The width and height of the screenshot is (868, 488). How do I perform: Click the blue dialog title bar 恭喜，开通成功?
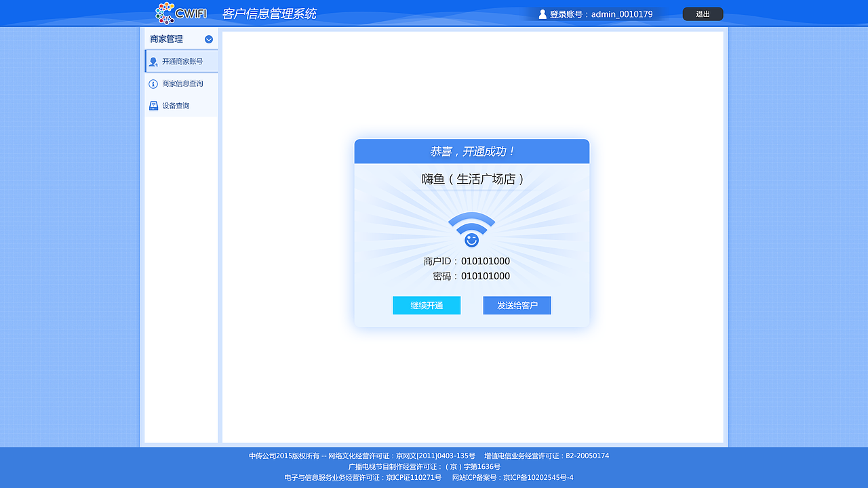471,151
